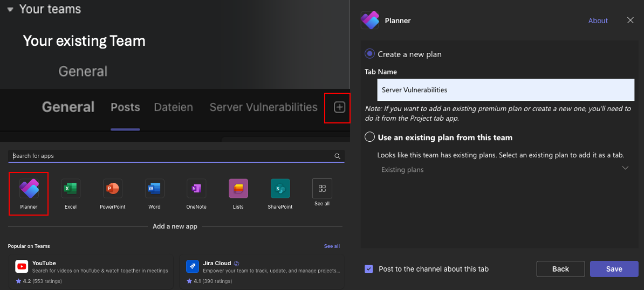Uncheck Post to the channel checkbox
644x290 pixels.
pyautogui.click(x=369, y=269)
